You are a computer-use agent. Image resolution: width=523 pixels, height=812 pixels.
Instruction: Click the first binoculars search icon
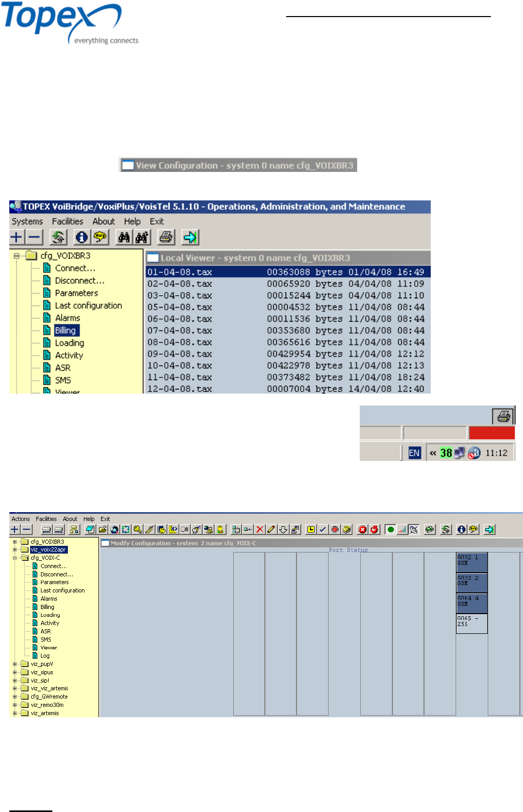[124, 237]
